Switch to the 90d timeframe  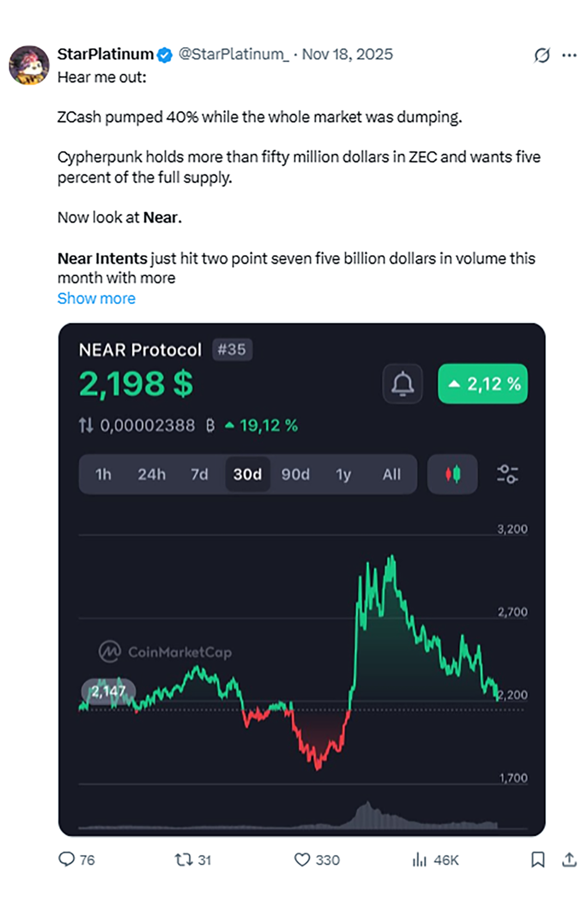(x=295, y=474)
